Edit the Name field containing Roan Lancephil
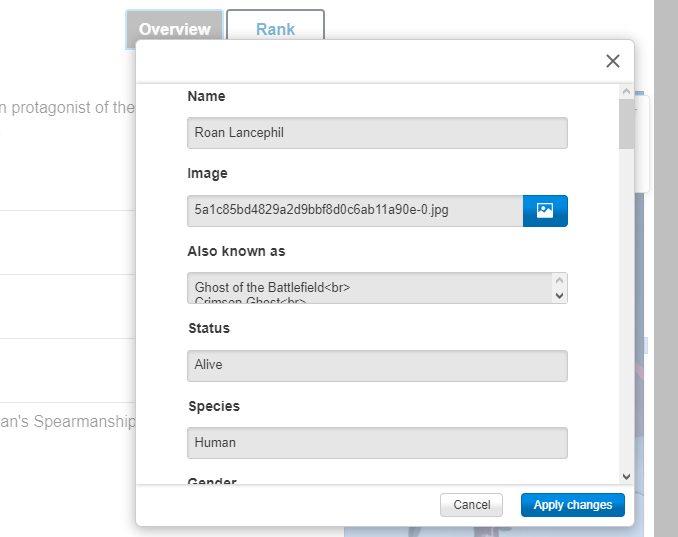The image size is (678, 537). tap(377, 133)
